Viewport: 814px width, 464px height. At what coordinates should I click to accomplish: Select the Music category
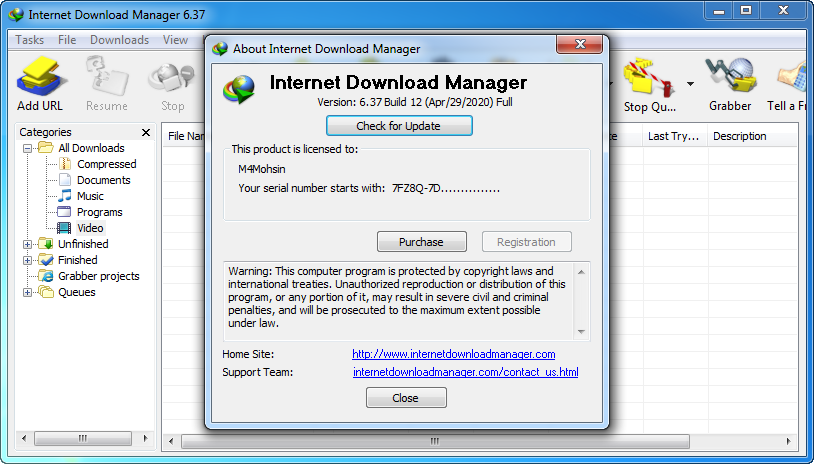pos(90,196)
